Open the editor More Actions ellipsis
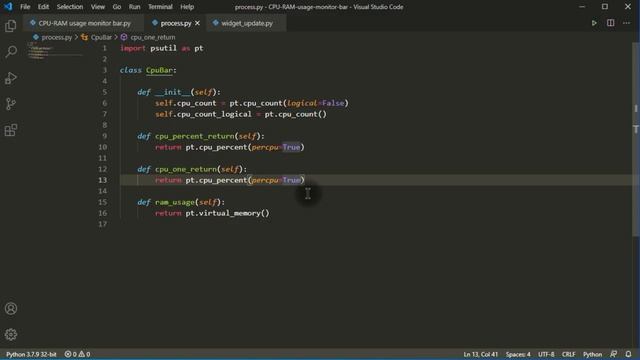Viewport: 640px width, 360px height. tap(627, 23)
